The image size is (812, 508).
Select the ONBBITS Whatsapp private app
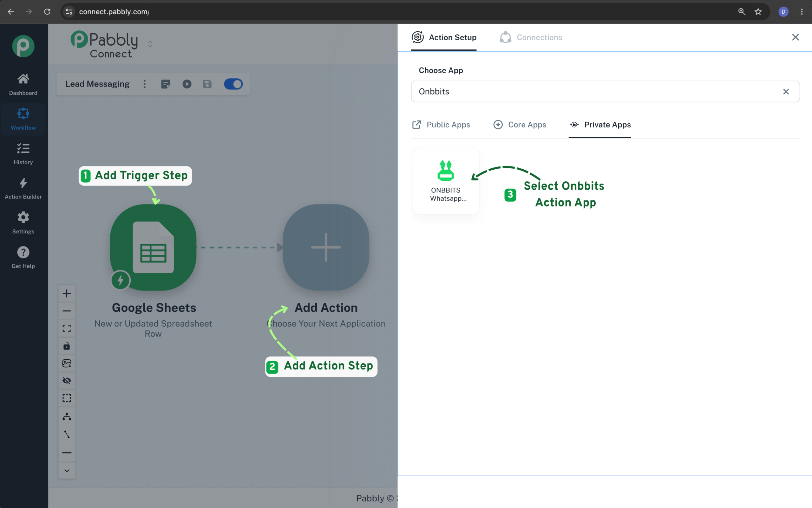[x=446, y=181]
